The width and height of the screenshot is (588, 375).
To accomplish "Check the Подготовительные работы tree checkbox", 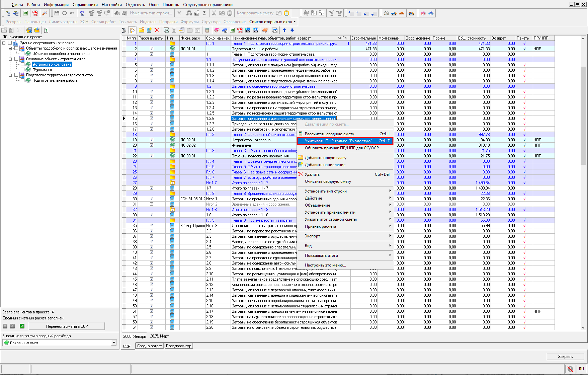I will click(22, 80).
